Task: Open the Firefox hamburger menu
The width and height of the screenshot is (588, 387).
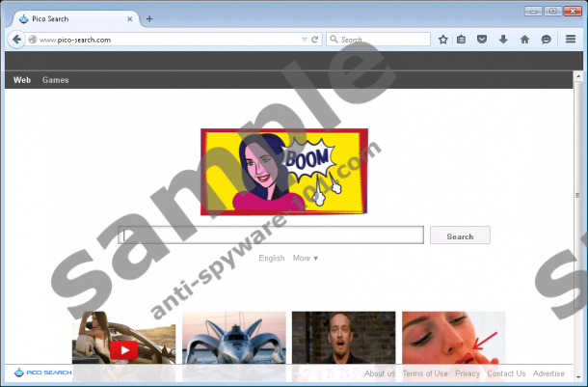Action: coord(571,40)
